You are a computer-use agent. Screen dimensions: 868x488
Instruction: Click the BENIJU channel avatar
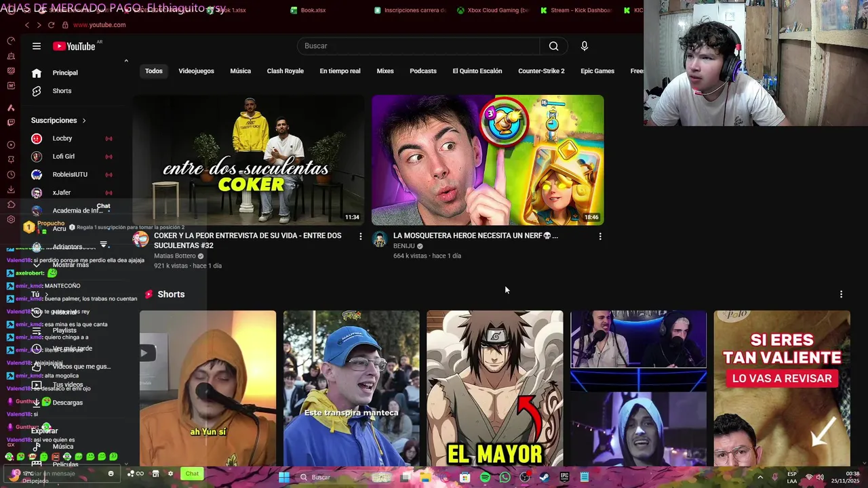tap(380, 239)
